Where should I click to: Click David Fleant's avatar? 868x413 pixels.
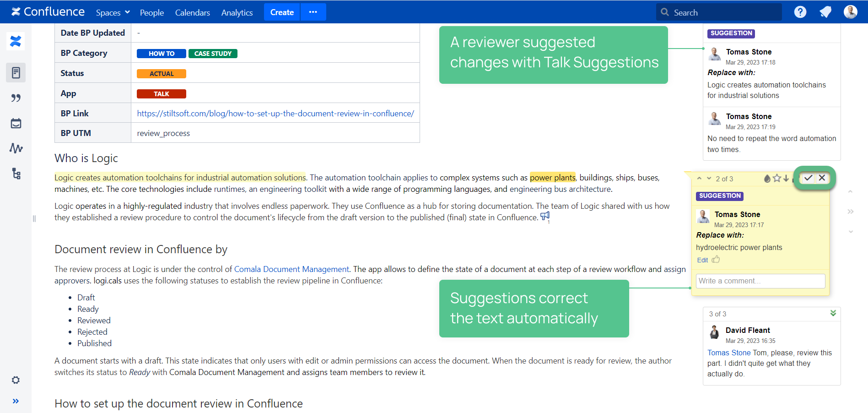714,332
